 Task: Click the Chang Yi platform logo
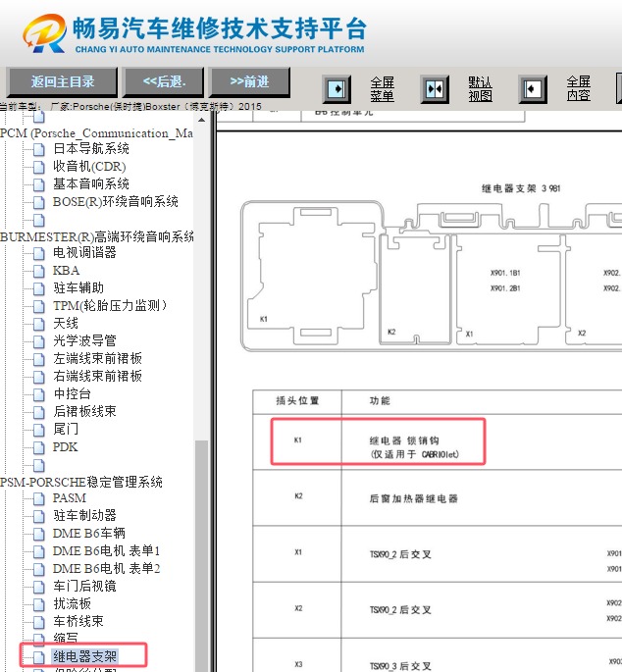pyautogui.click(x=44, y=33)
